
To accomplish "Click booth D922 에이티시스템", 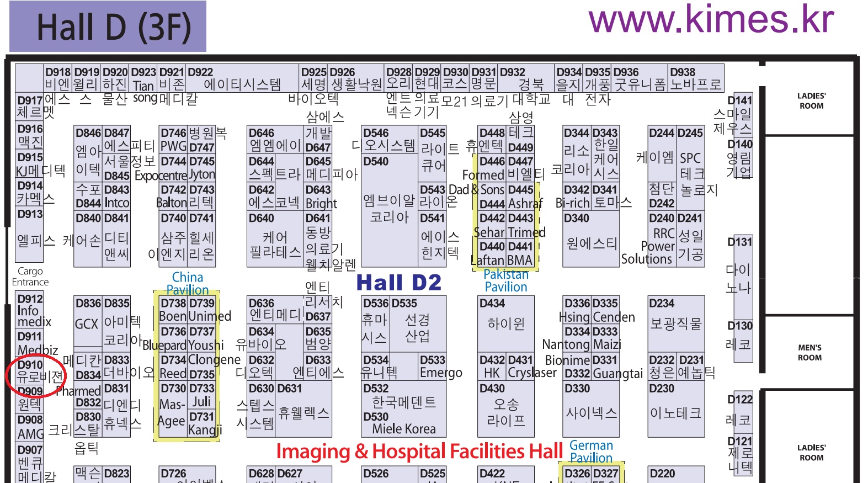I will tap(243, 78).
